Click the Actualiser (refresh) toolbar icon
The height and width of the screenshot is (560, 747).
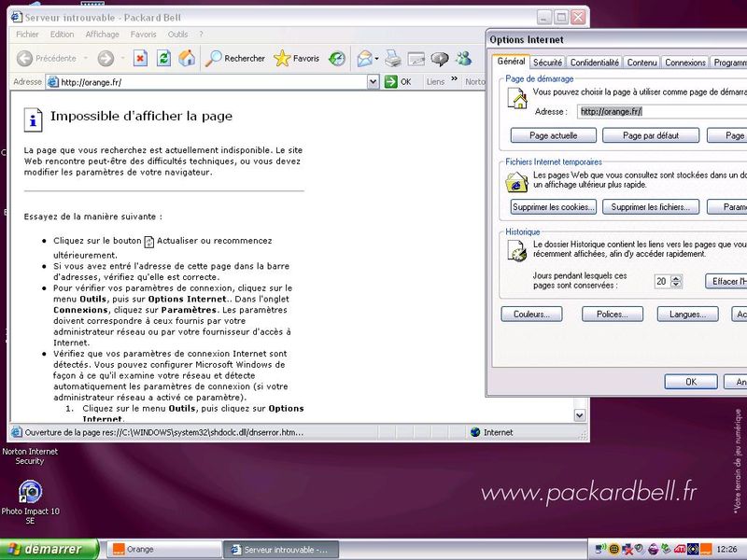[x=164, y=58]
